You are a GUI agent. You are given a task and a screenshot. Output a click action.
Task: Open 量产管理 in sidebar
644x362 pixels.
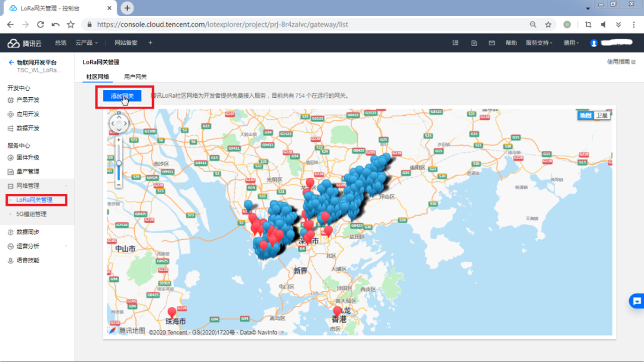(x=28, y=172)
